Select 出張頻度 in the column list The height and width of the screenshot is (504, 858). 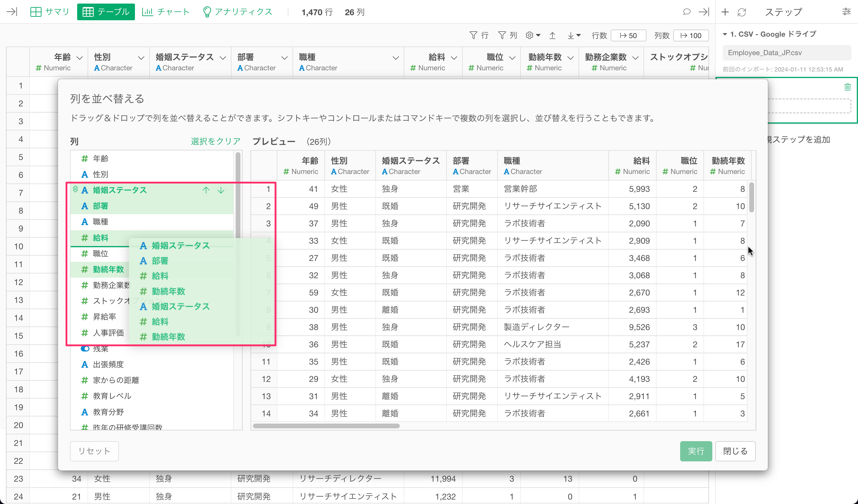152,364
